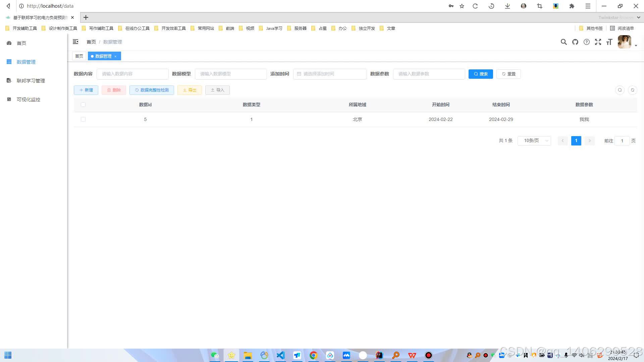This screenshot has width=644, height=362.
Task: Open 联邦学习管理 in the sidebar
Action: (31, 81)
